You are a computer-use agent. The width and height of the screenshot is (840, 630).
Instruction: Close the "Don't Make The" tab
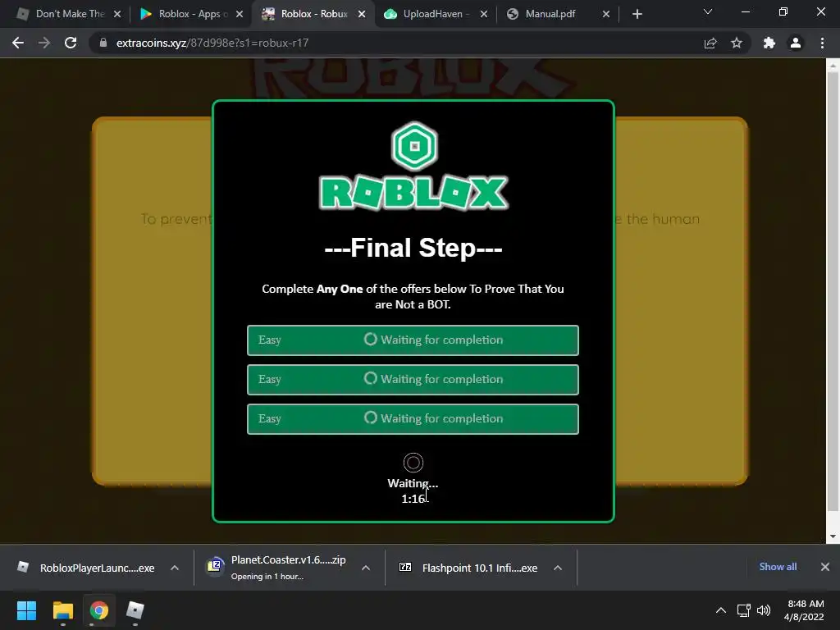coord(117,15)
